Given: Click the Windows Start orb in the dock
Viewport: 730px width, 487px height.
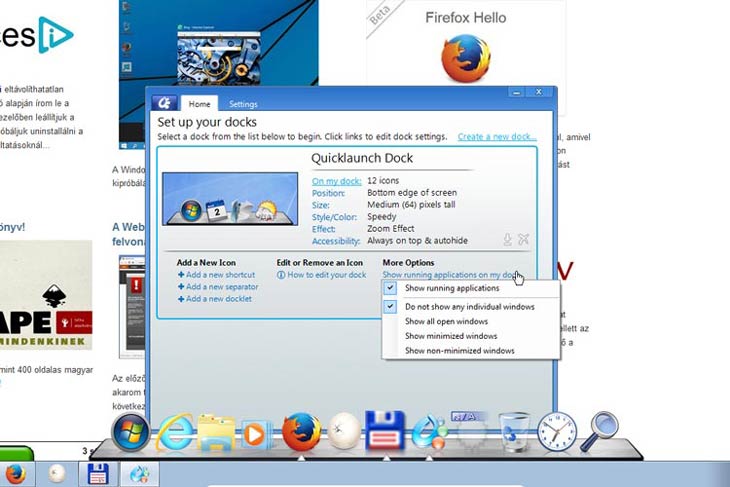Looking at the screenshot, I should 131,431.
